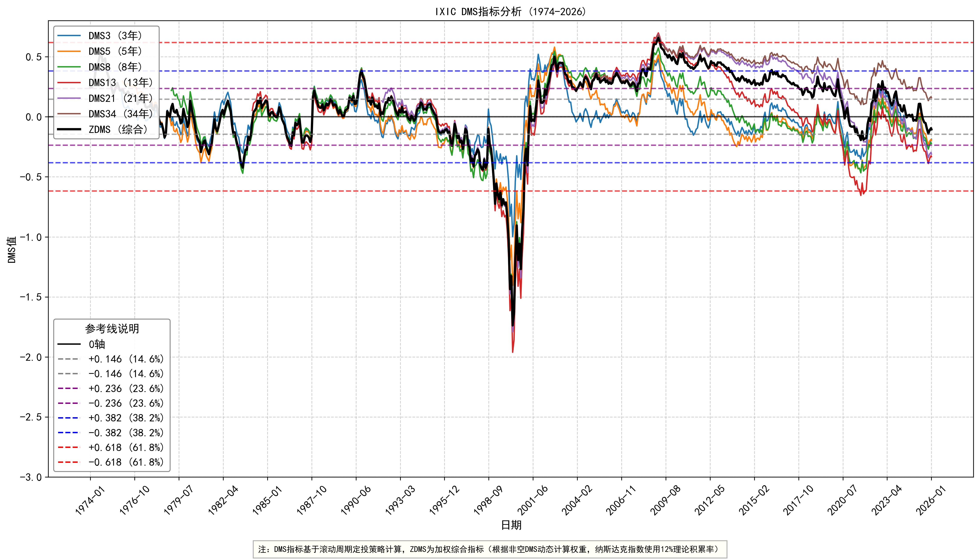Click the DMS34 (34年) brown legend line

(69, 114)
